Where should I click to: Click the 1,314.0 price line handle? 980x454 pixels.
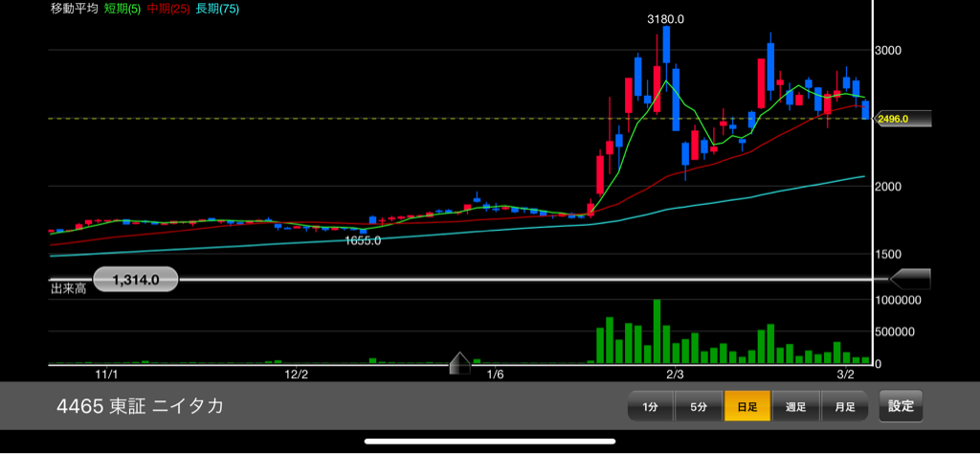(x=136, y=280)
